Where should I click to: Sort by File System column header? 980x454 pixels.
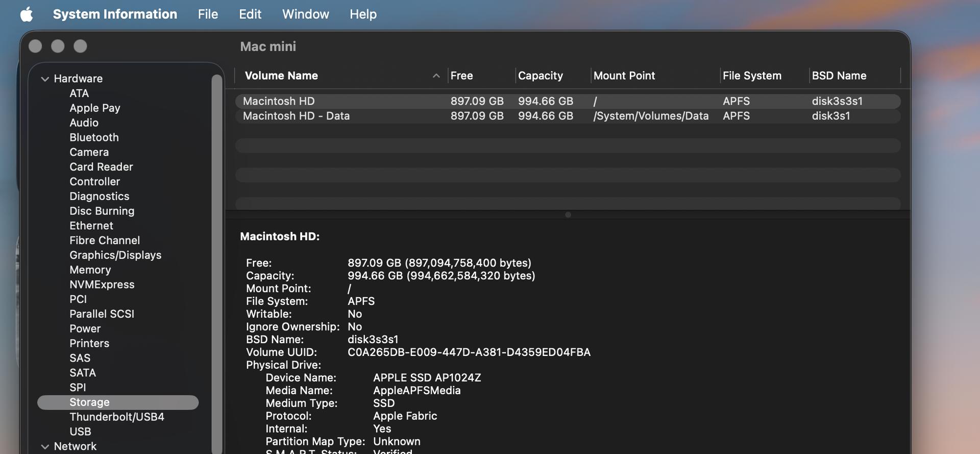(752, 76)
